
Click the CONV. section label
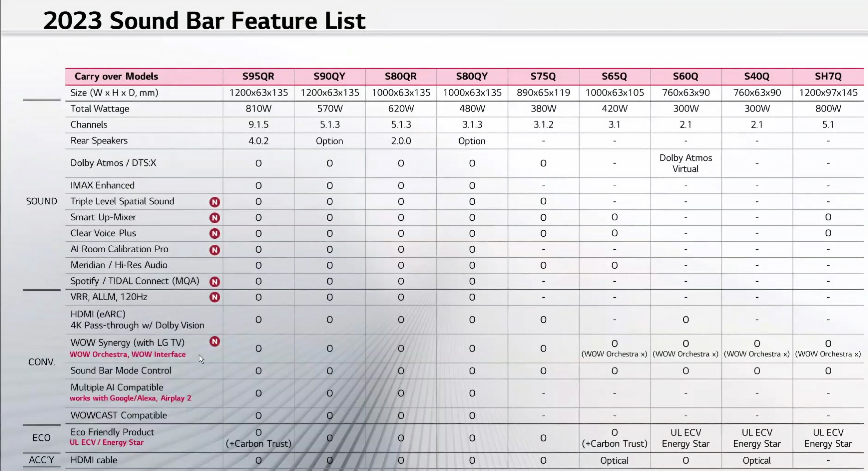(41, 362)
